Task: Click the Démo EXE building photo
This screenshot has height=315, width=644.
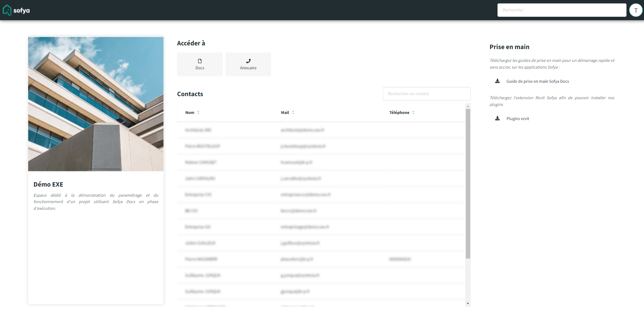Action: (96, 104)
